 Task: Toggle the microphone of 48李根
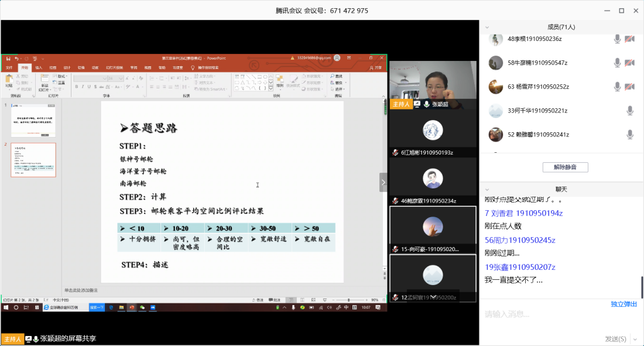click(x=617, y=39)
